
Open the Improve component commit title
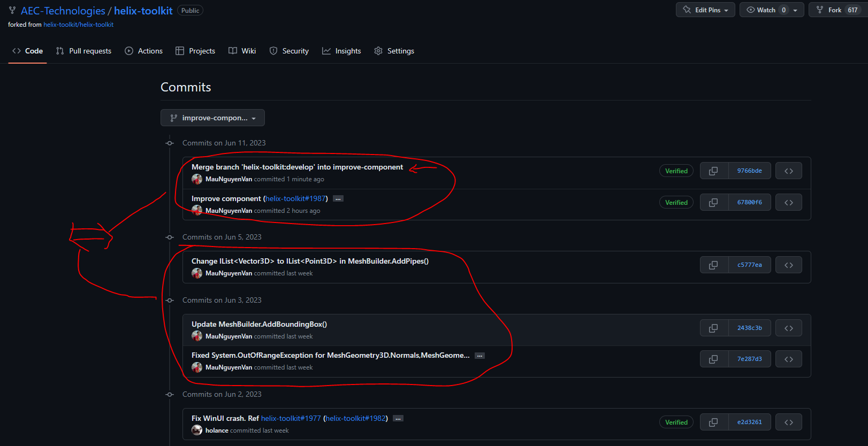click(226, 198)
